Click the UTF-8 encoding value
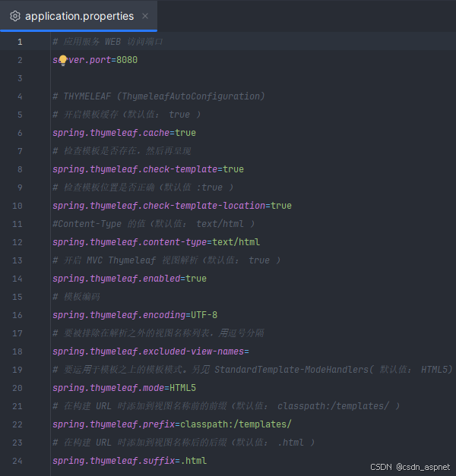 tap(204, 315)
